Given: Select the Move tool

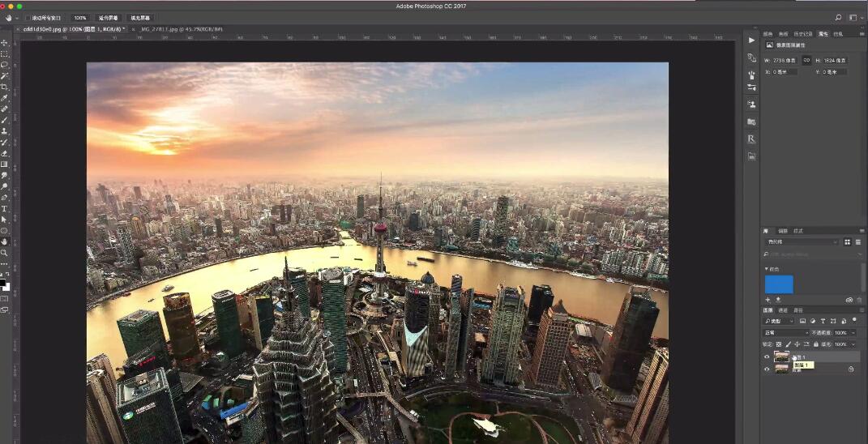Looking at the screenshot, I should tap(4, 43).
